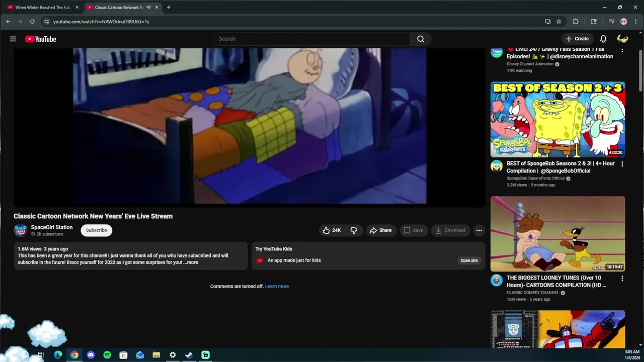Viewport: 644px width, 362px height.
Task: Close the When Winter Reached tab
Action: pyautogui.click(x=77, y=8)
